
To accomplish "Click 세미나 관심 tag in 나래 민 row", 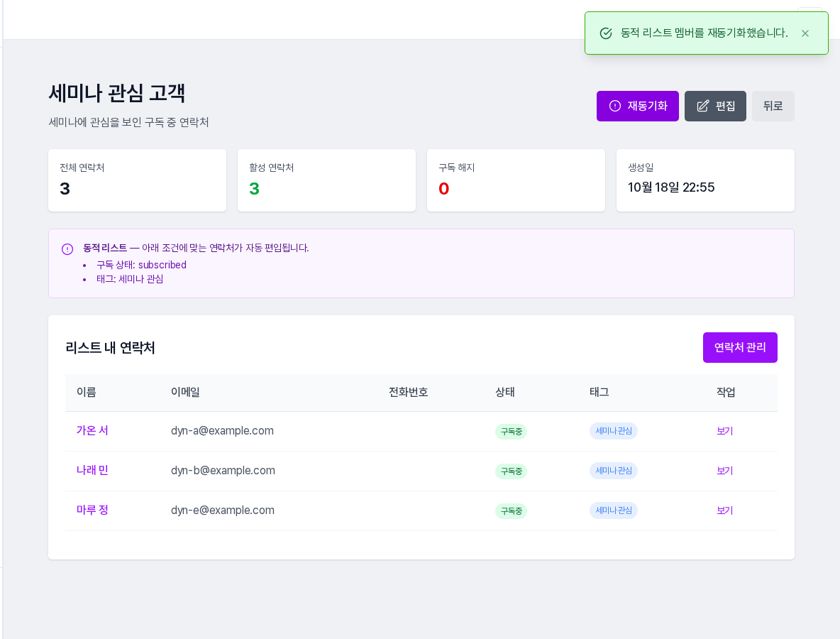I will point(614,471).
